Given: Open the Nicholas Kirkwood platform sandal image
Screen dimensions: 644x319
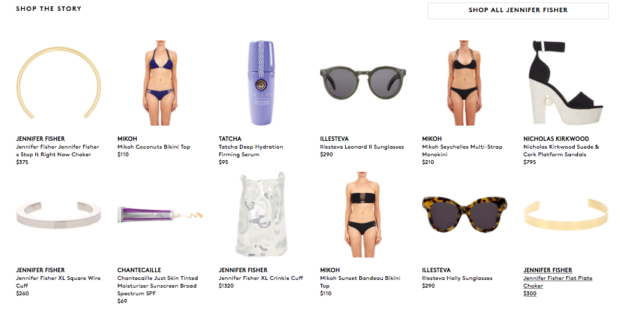Looking at the screenshot, I should [565, 83].
